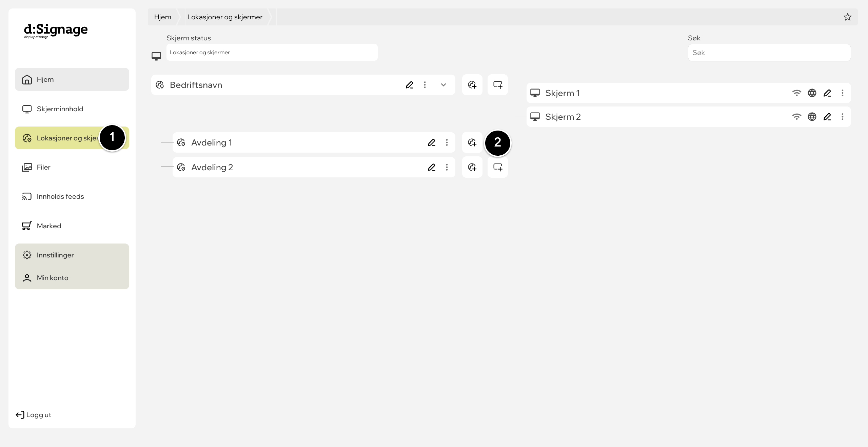
Task: Open Skjerminnhold in the sidebar
Action: coord(72,109)
